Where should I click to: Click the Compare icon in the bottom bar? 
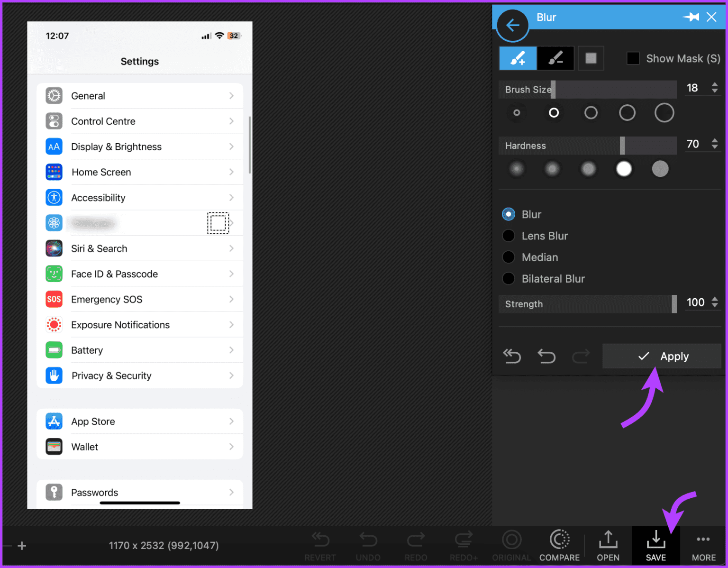[x=559, y=545]
